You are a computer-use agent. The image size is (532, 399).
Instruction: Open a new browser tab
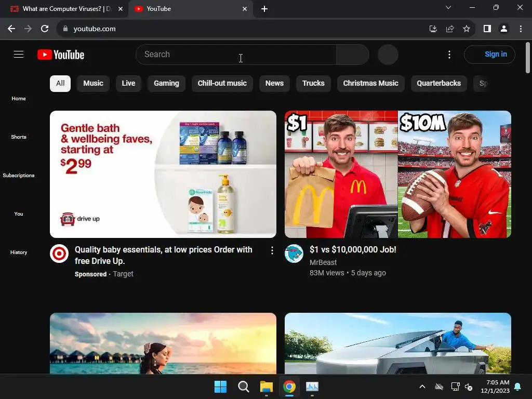pyautogui.click(x=264, y=9)
